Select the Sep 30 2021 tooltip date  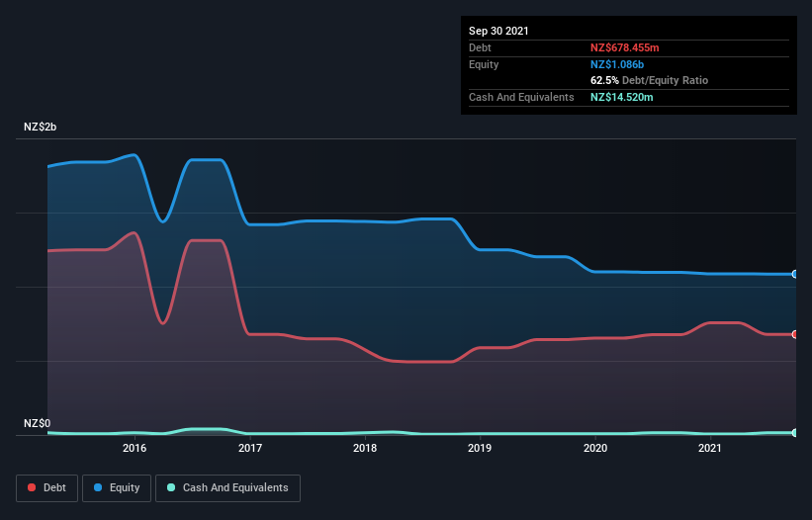tap(498, 31)
